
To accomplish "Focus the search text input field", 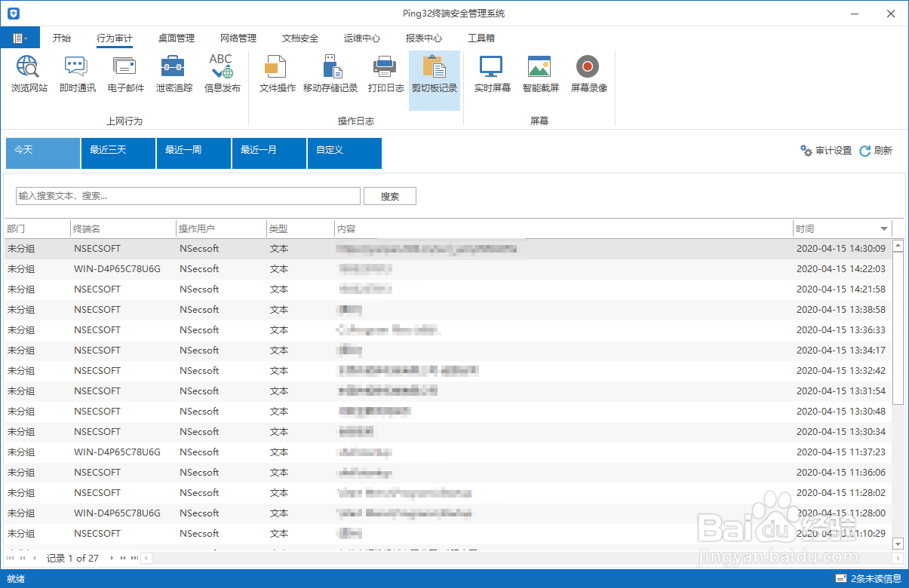I will [x=188, y=196].
